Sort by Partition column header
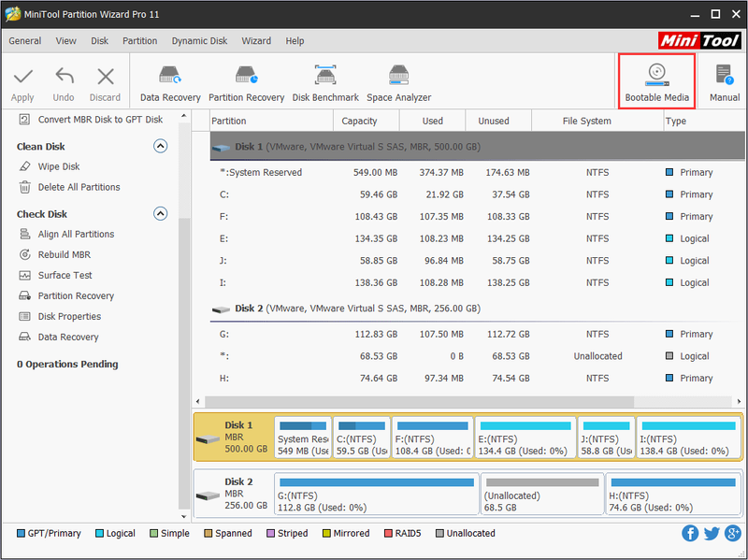 pyautogui.click(x=271, y=122)
